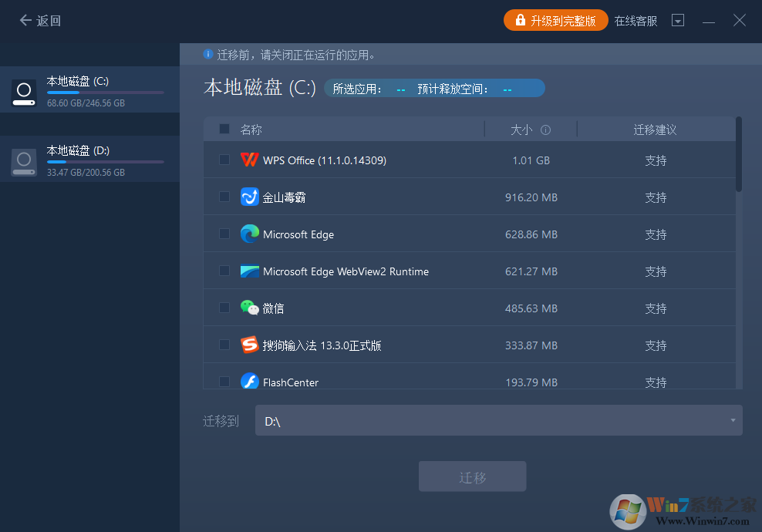Viewport: 762px width, 532px height.
Task: Click the WPS Office app icon
Action: click(249, 160)
